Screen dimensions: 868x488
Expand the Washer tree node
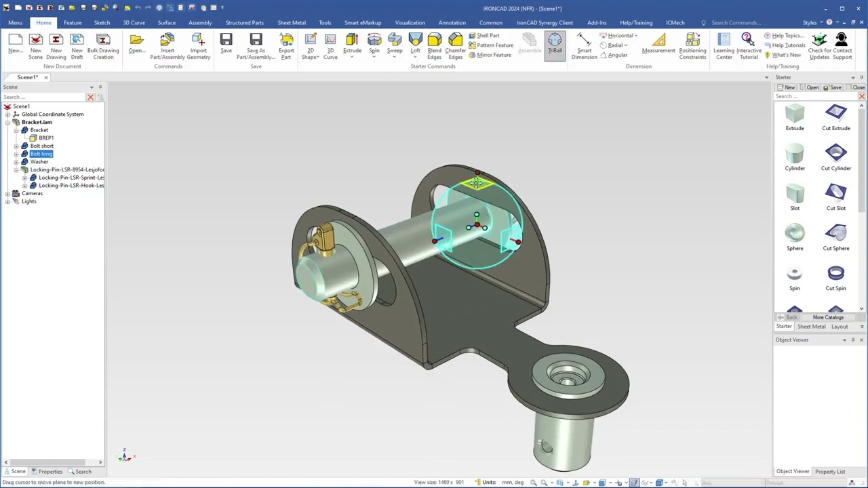(16, 161)
